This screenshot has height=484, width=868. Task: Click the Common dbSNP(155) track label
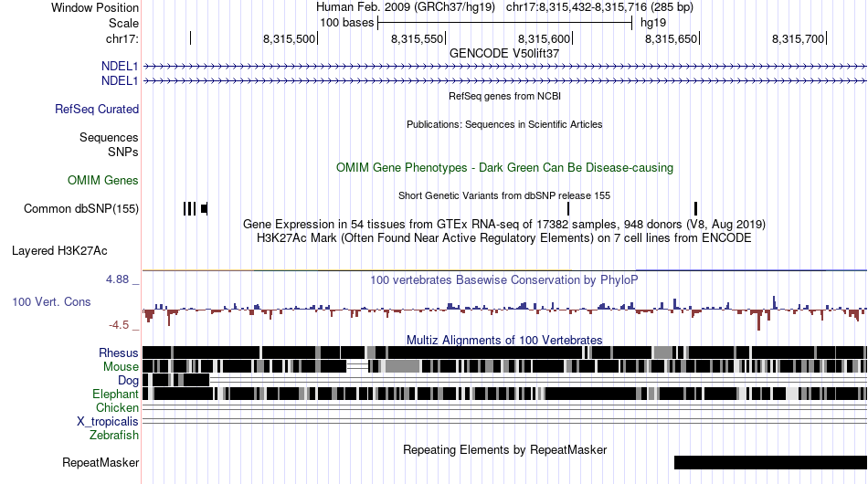pos(81,208)
